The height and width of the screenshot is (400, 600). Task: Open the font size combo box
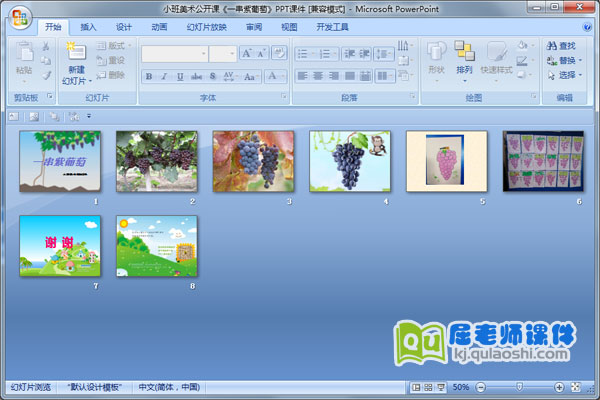[223, 54]
